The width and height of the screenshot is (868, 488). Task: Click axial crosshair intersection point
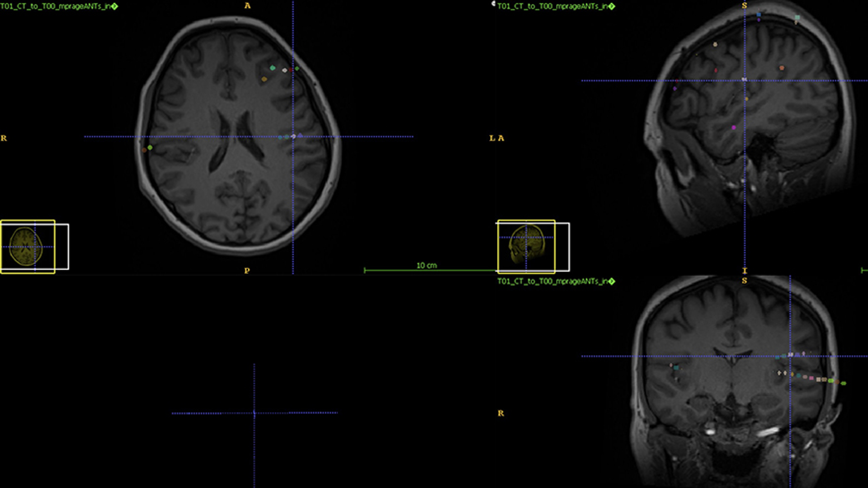(x=293, y=136)
